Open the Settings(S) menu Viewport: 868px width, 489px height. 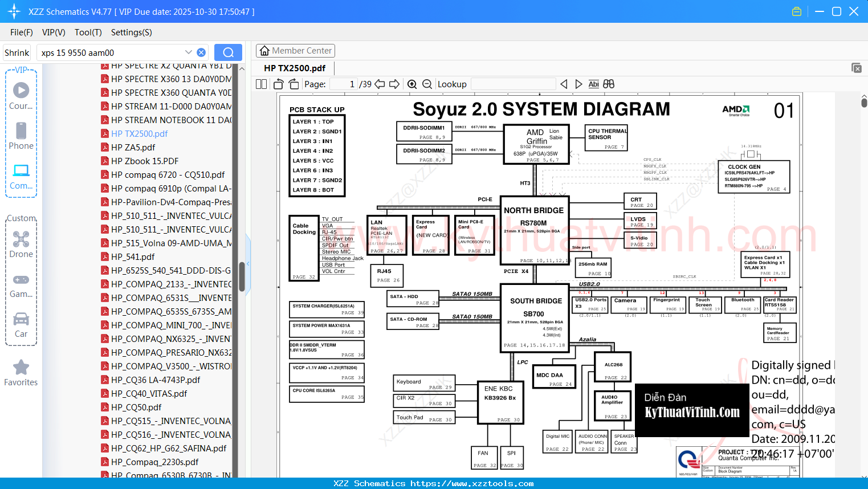tap(132, 32)
